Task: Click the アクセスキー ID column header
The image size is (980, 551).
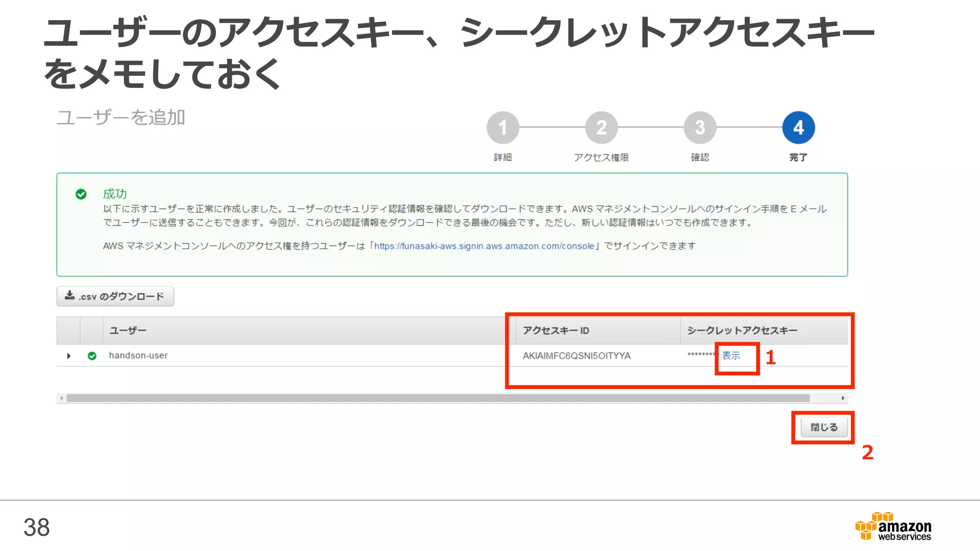Action: 598,331
